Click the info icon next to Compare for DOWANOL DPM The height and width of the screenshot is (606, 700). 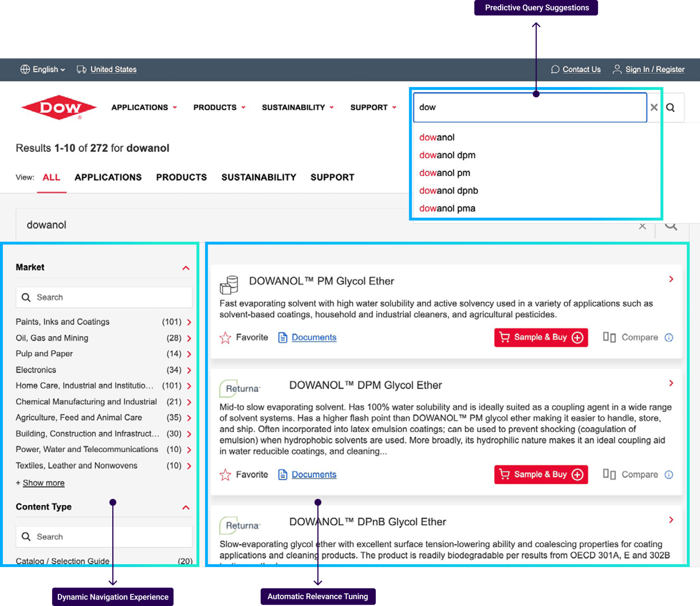click(x=669, y=475)
